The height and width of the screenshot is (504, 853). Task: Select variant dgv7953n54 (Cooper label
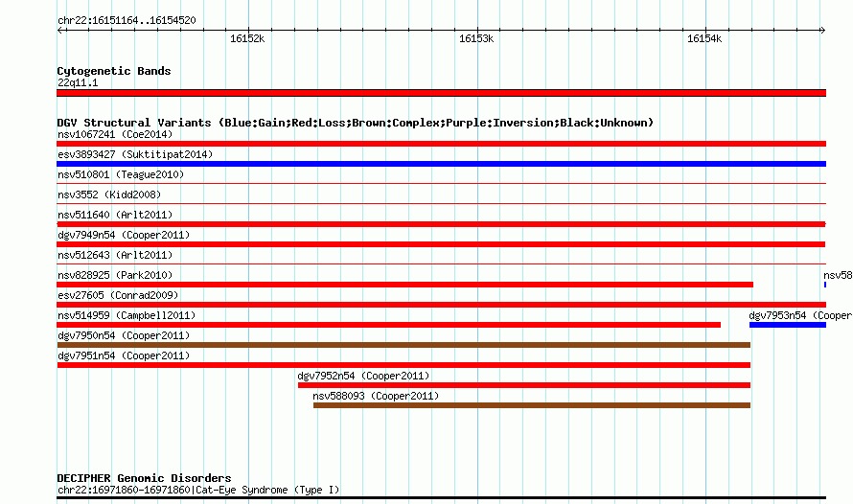click(x=801, y=315)
